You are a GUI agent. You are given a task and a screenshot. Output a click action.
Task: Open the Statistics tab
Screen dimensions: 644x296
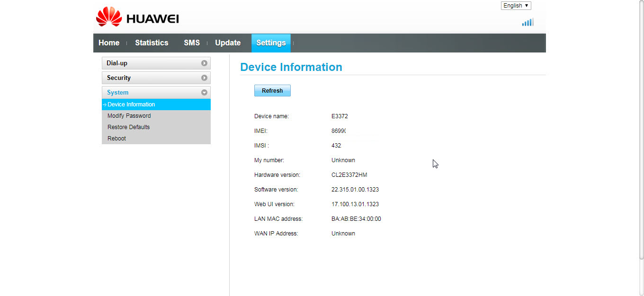[152, 43]
